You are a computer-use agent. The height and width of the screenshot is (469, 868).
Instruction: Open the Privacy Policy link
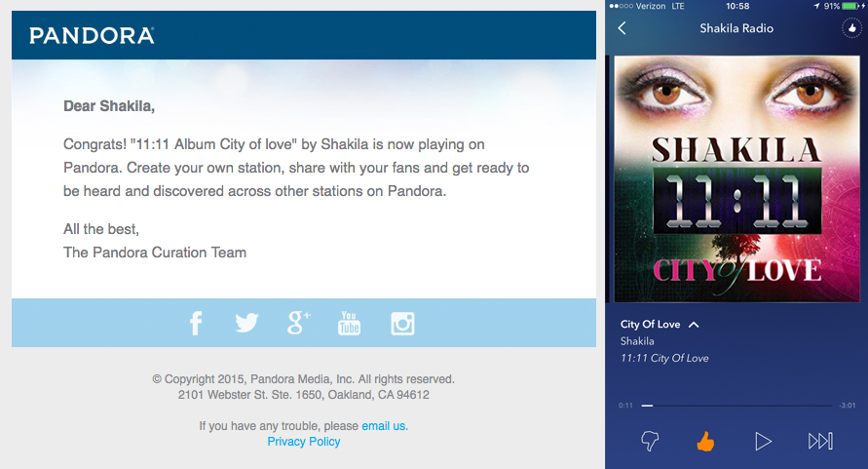click(303, 442)
